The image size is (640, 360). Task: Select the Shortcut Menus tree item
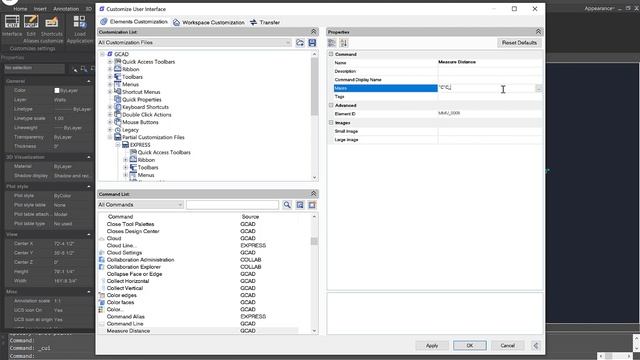(x=141, y=92)
